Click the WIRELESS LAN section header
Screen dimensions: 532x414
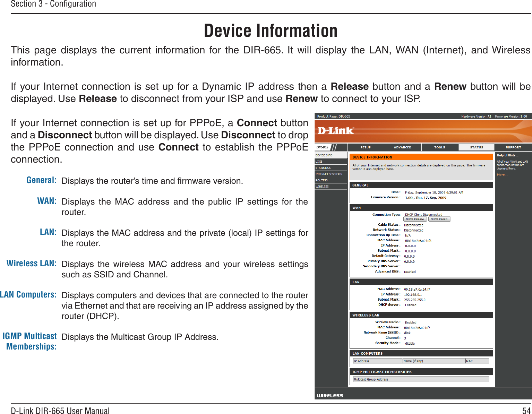(x=421, y=315)
